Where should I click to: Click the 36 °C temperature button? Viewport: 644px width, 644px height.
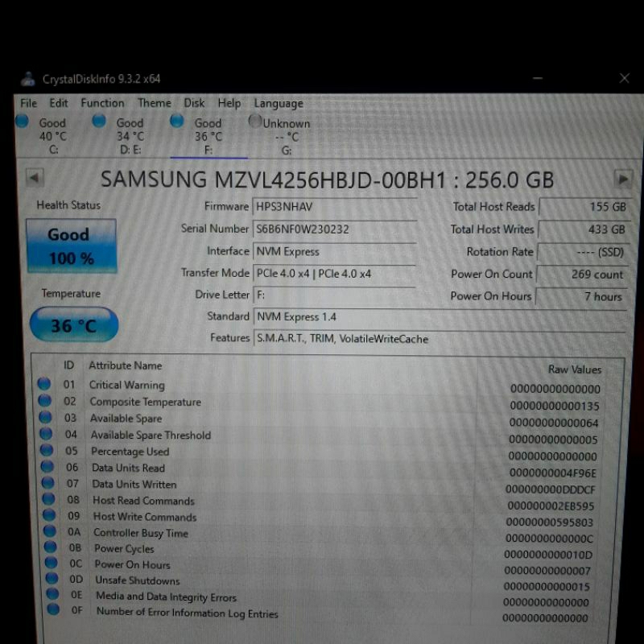(x=74, y=325)
